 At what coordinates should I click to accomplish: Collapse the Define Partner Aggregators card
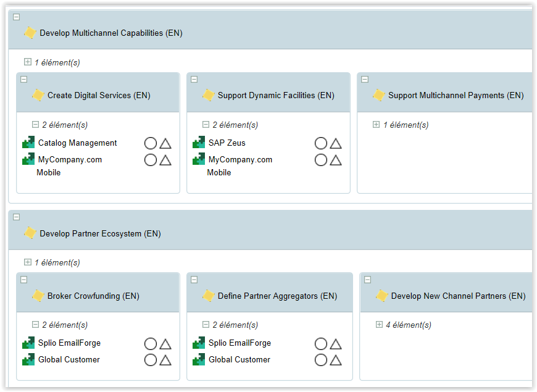[194, 280]
